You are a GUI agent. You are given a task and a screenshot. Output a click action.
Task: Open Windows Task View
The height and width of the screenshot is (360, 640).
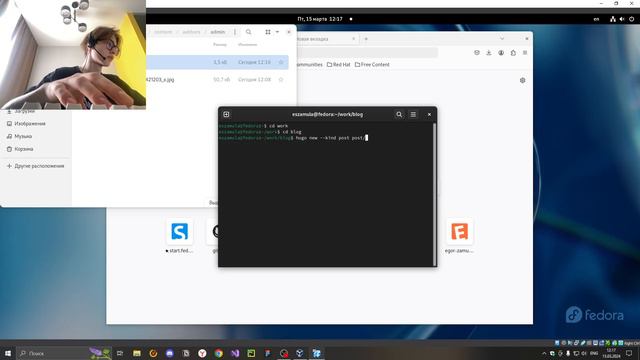(120, 353)
